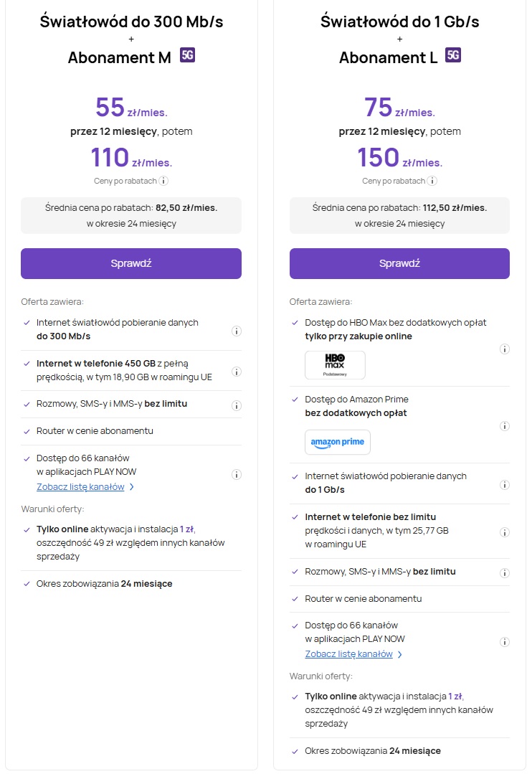Click 5G badge next to Abonament M
This screenshot has width=532, height=774.
187,55
